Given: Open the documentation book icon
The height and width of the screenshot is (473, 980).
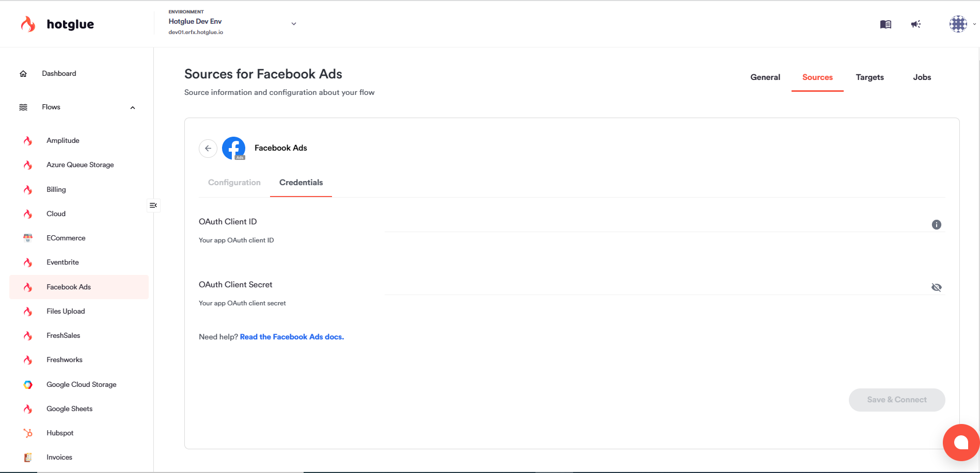Looking at the screenshot, I should click(x=886, y=24).
